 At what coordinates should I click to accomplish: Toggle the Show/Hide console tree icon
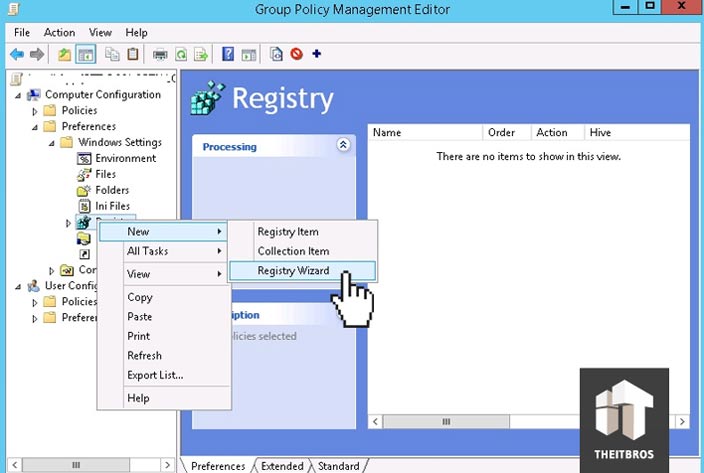(x=85, y=55)
